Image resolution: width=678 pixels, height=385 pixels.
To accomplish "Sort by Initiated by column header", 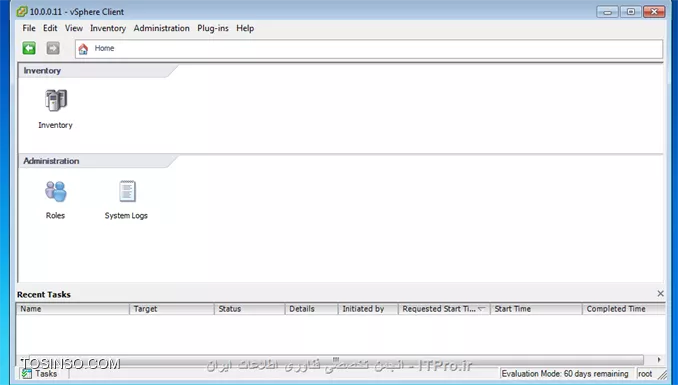I will (368, 309).
